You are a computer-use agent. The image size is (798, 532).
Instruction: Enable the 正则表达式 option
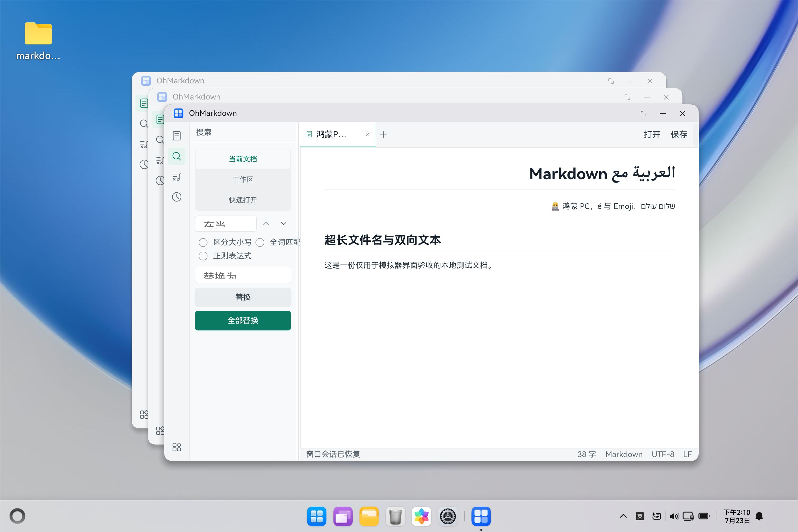click(203, 256)
